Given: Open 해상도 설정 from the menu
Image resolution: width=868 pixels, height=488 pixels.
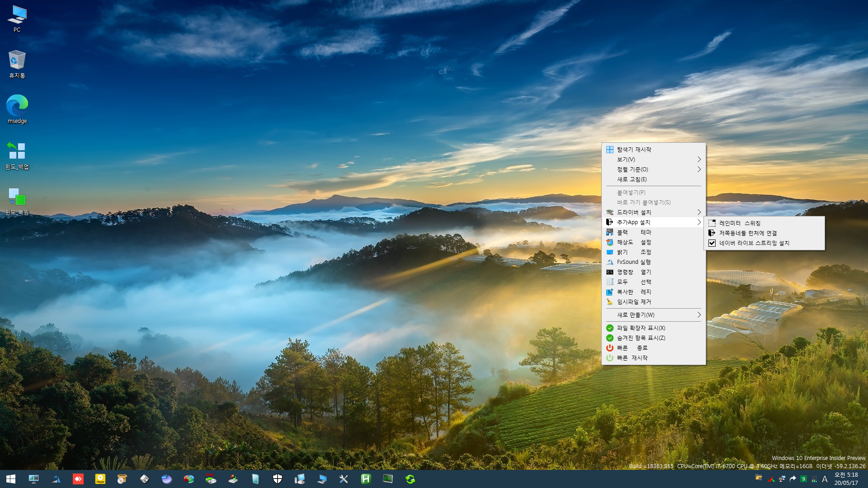Looking at the screenshot, I should [653, 242].
